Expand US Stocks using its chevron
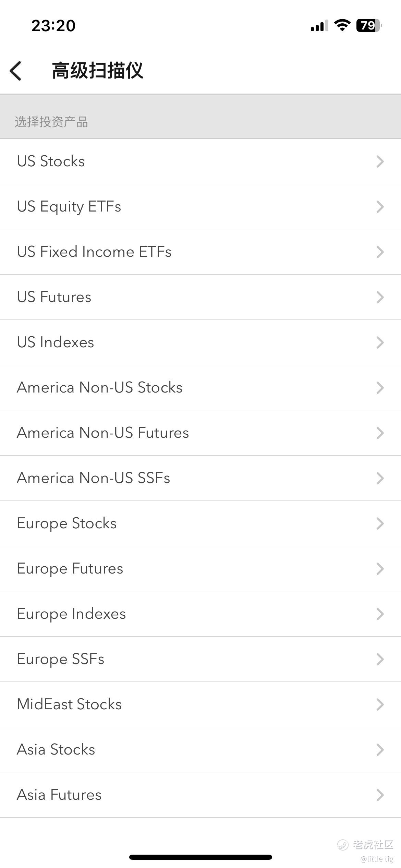This screenshot has height=868, width=401. pyautogui.click(x=380, y=161)
